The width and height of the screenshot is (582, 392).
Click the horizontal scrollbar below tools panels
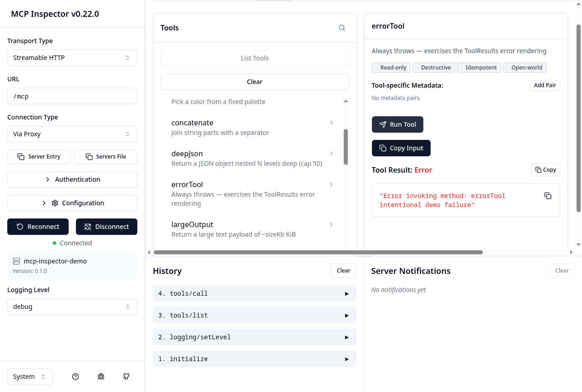pos(318,252)
